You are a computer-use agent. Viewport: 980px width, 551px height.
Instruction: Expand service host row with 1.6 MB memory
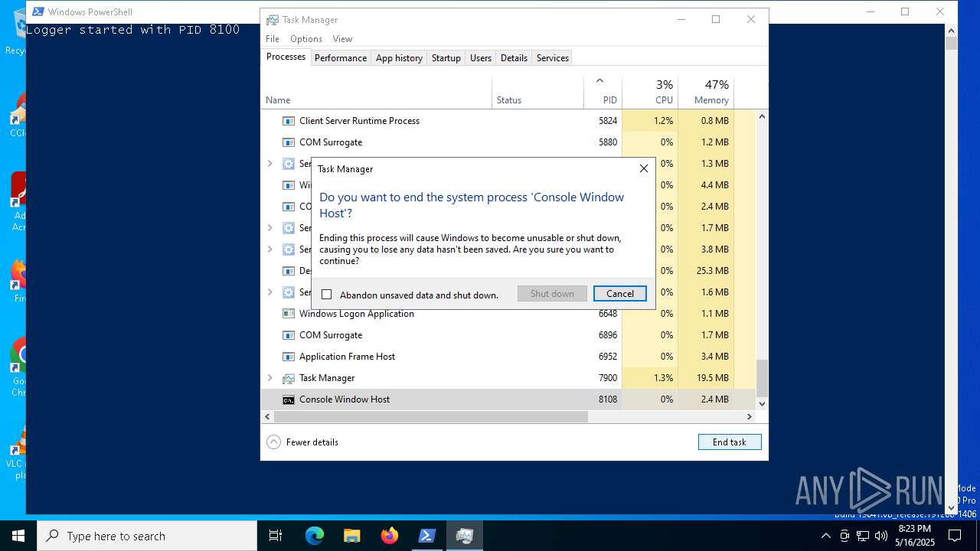pyautogui.click(x=269, y=292)
